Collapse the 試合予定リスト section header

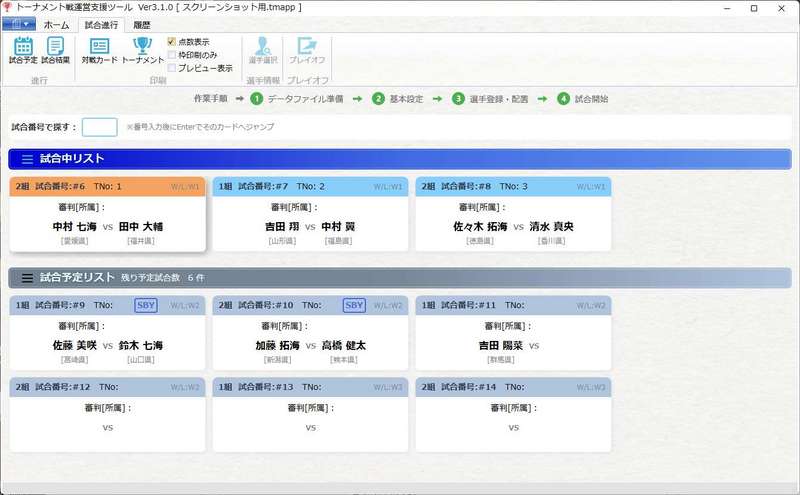[x=399, y=278]
